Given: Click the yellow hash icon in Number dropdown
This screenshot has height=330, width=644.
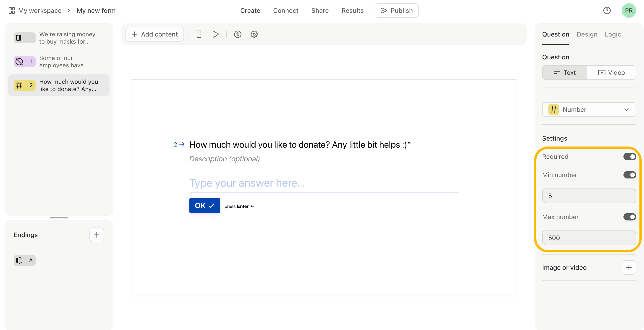Looking at the screenshot, I should click(x=553, y=110).
